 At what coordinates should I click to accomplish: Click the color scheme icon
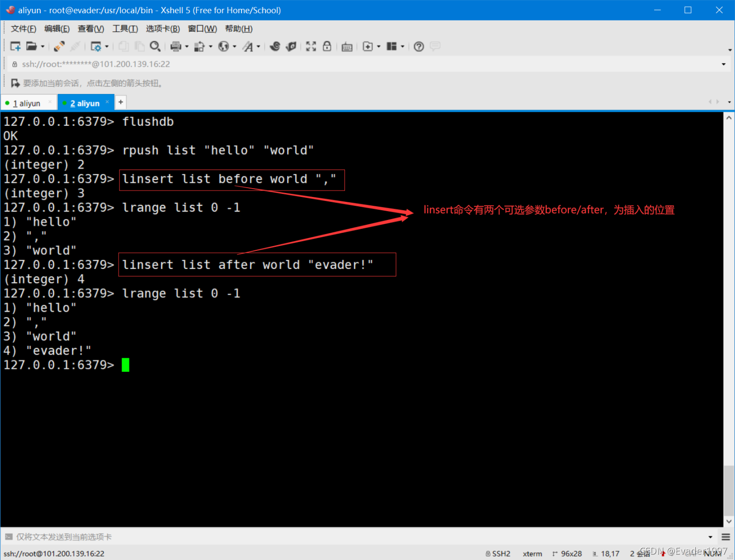(x=199, y=47)
